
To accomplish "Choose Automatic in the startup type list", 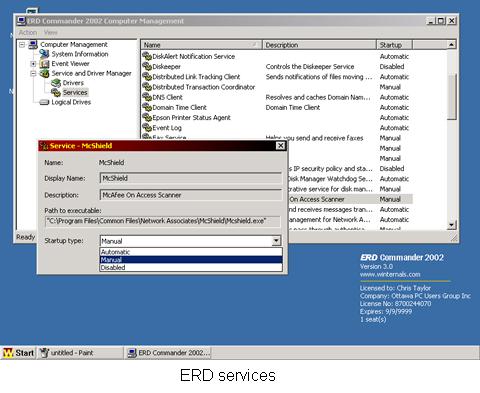I will click(191, 252).
